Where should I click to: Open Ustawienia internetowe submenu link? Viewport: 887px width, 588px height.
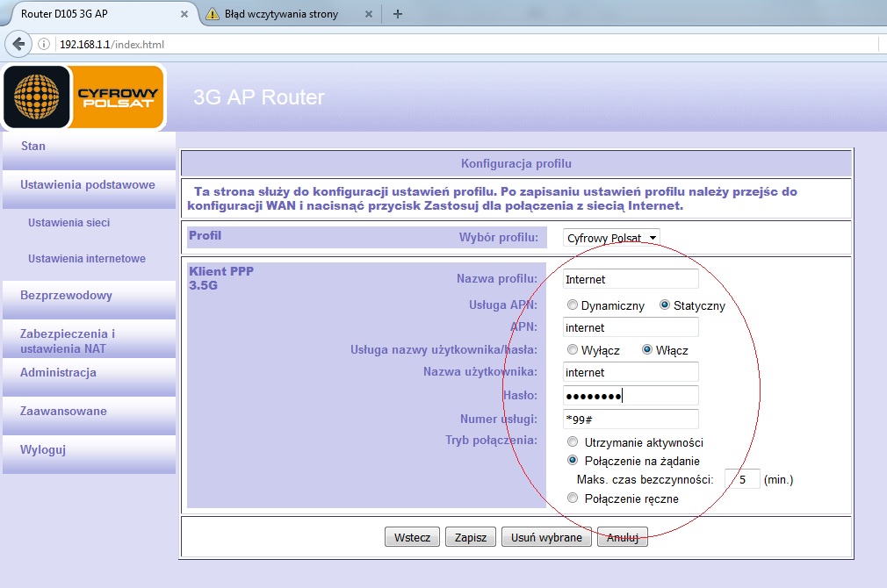click(87, 259)
